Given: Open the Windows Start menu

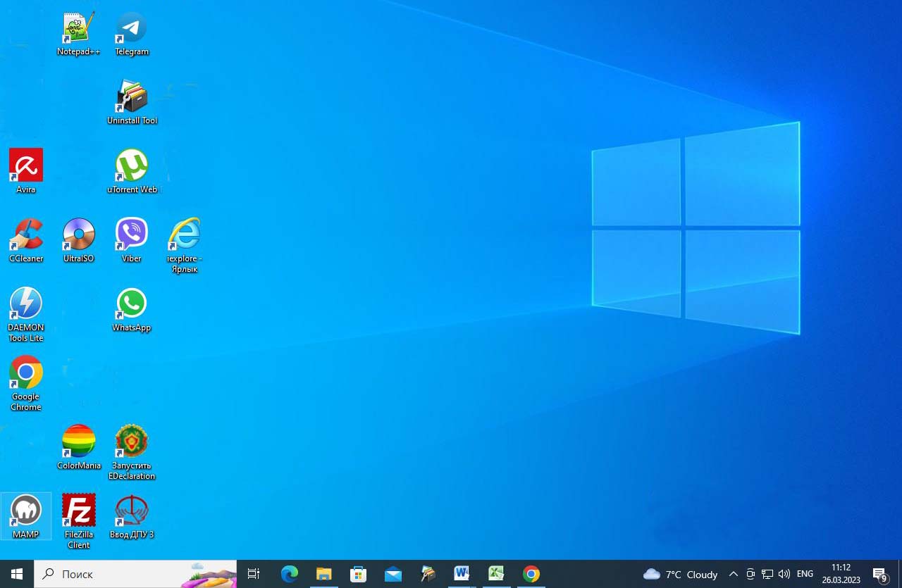Looking at the screenshot, I should pos(16,574).
